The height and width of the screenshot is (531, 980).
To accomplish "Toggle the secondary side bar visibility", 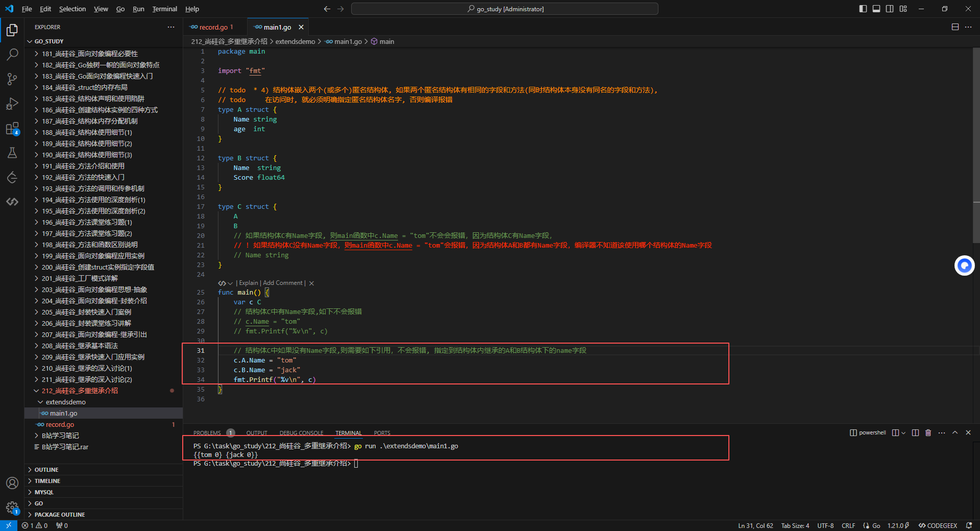I will (890, 9).
